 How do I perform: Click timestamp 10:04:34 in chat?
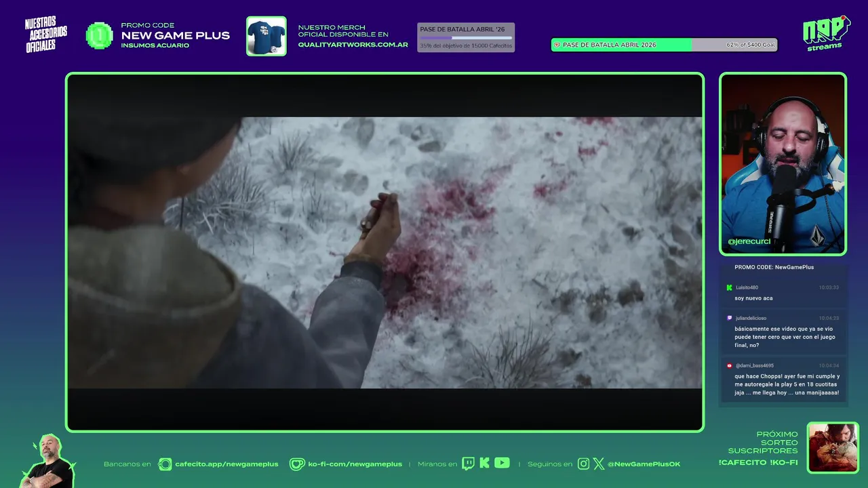click(x=829, y=365)
